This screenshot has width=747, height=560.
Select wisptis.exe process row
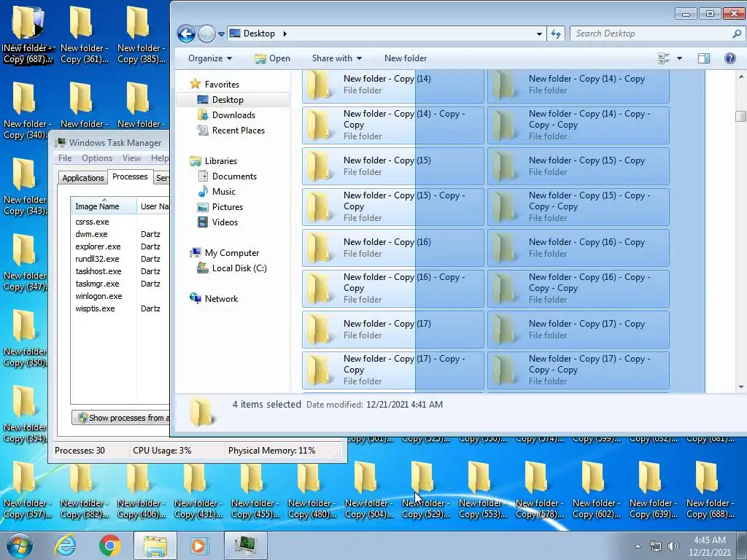(x=120, y=308)
